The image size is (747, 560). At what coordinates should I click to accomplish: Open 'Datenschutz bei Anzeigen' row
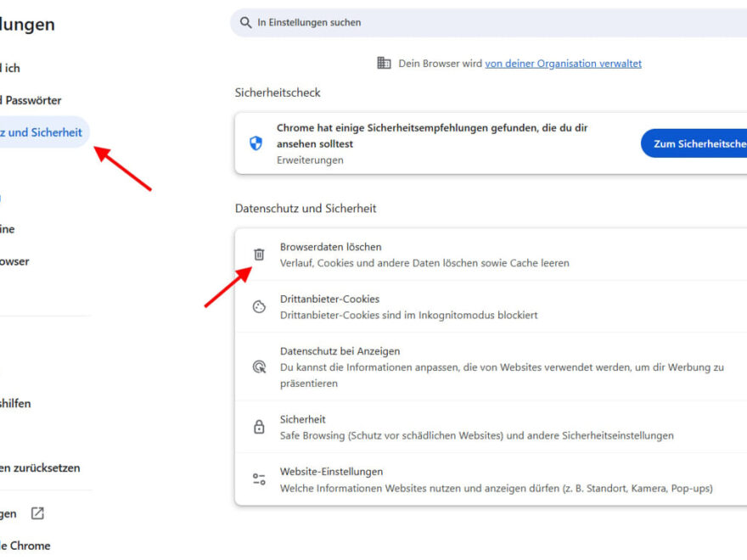click(491, 367)
